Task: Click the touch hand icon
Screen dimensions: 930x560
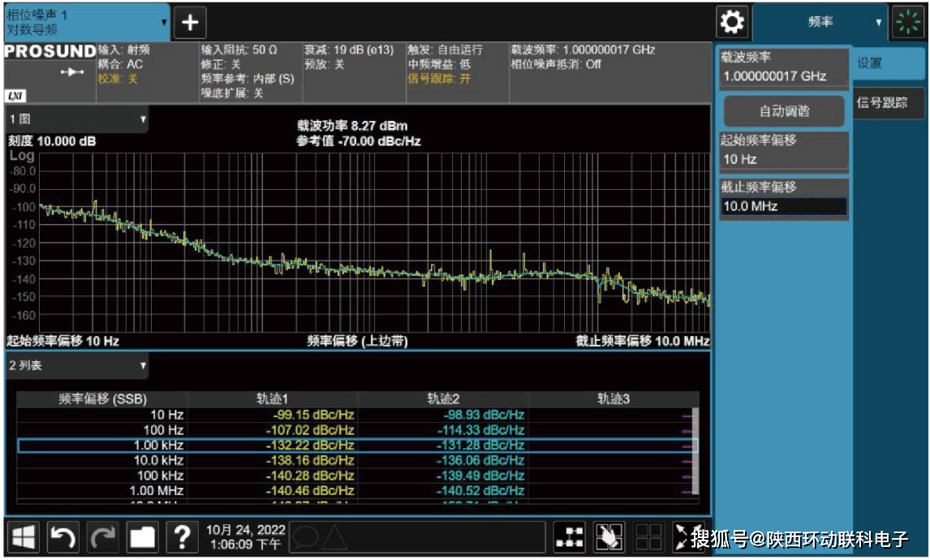Action: 609,536
